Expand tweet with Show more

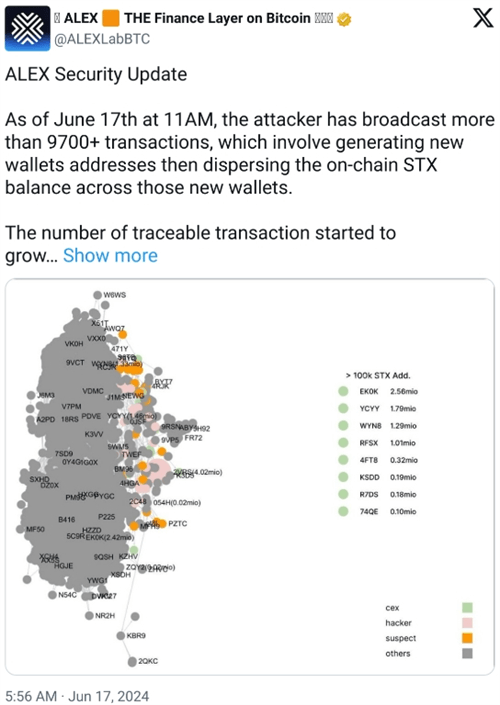[110, 255]
